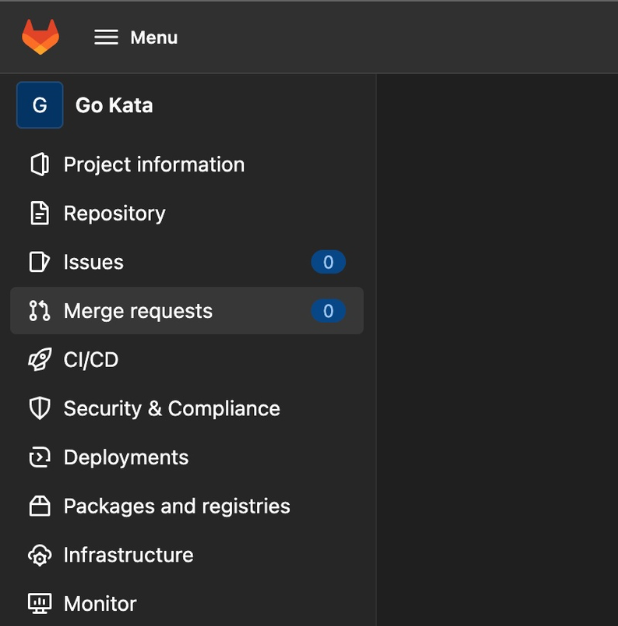The width and height of the screenshot is (618, 626).
Task: Click the Merge requests count badge
Action: [327, 311]
